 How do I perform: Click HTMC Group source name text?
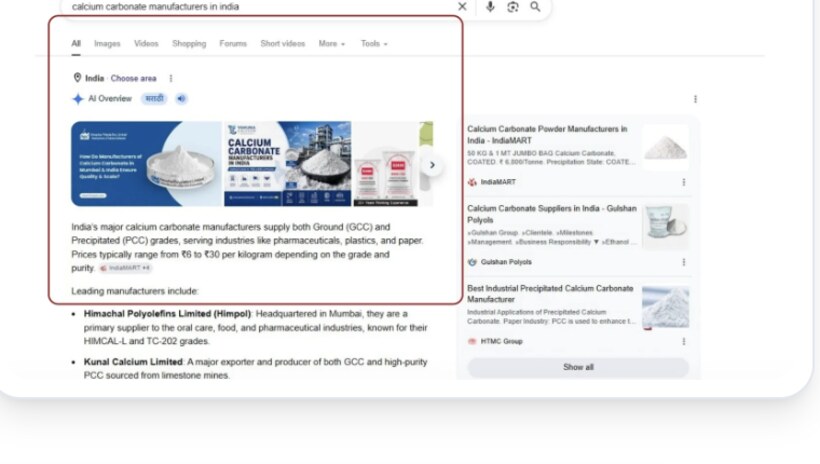pyautogui.click(x=502, y=342)
